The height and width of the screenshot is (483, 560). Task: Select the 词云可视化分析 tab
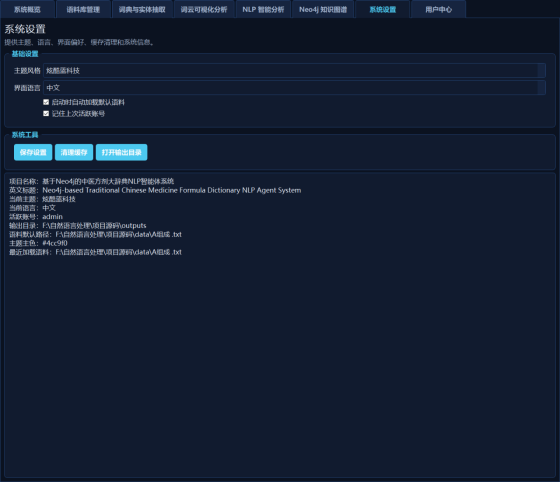pos(204,9)
